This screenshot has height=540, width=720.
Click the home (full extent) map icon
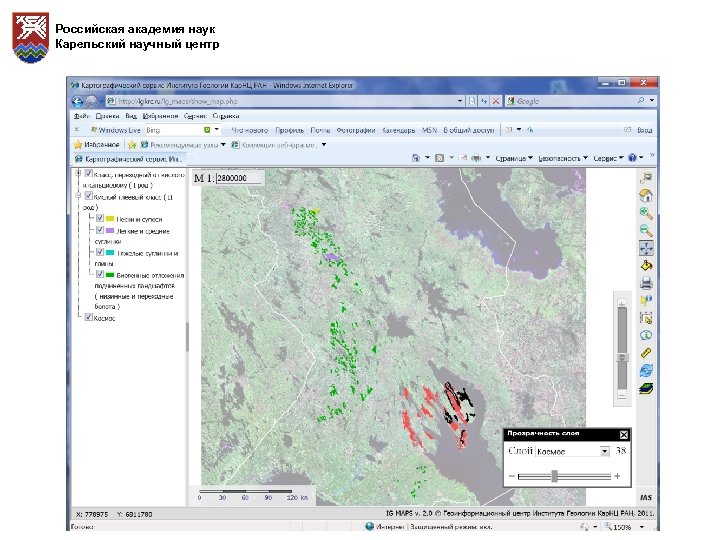point(646,196)
